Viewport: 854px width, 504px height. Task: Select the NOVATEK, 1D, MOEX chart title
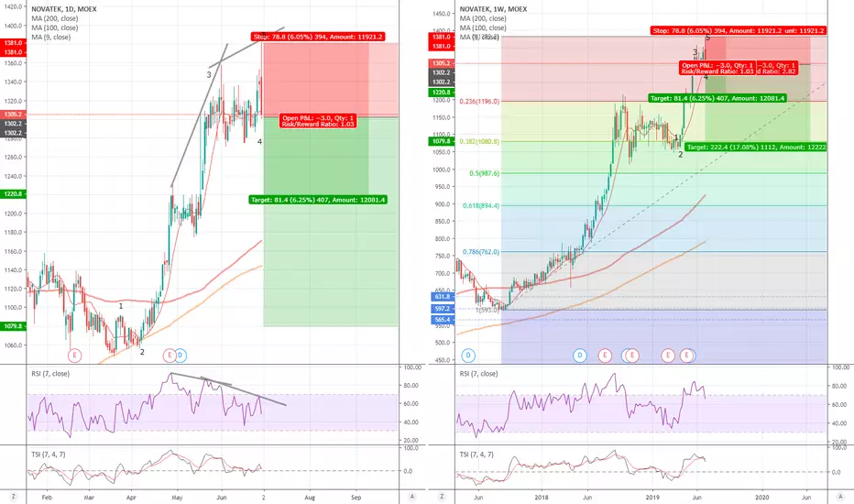pos(64,9)
